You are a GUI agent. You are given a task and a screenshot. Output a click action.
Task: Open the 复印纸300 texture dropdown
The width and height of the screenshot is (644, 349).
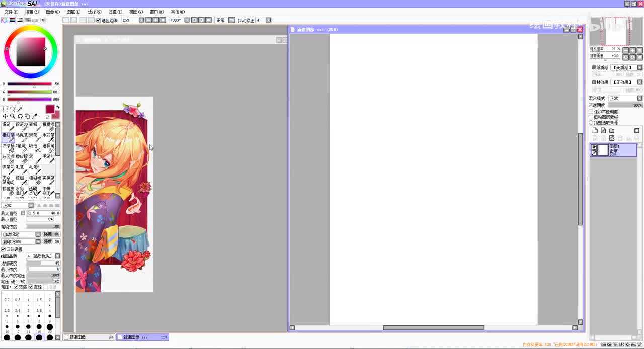click(x=38, y=241)
